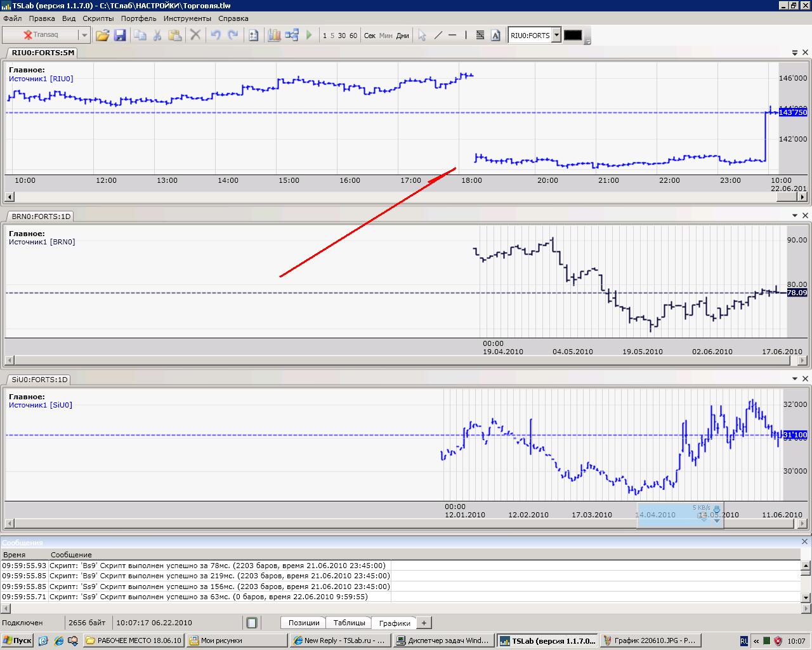
Task: Click the green play script button
Action: point(309,36)
